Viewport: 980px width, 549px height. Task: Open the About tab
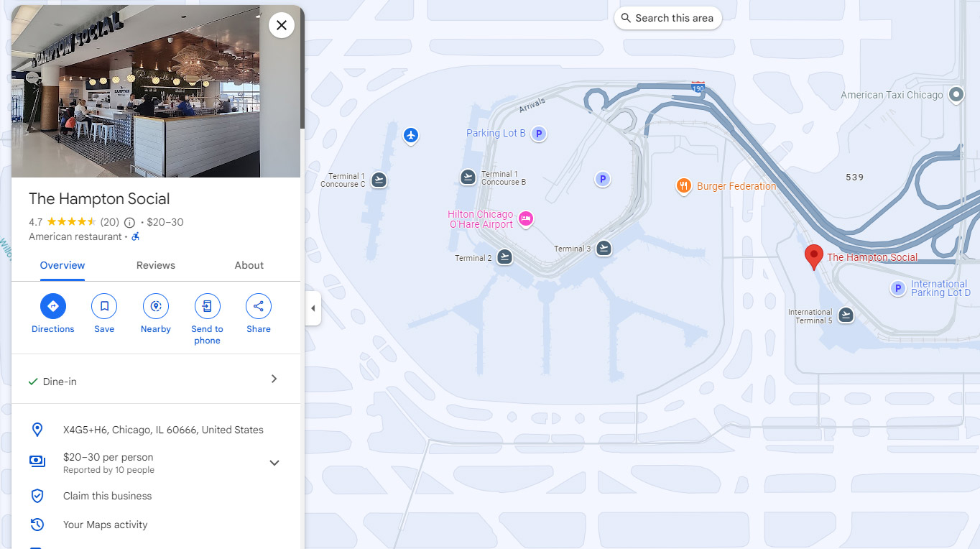pos(249,265)
